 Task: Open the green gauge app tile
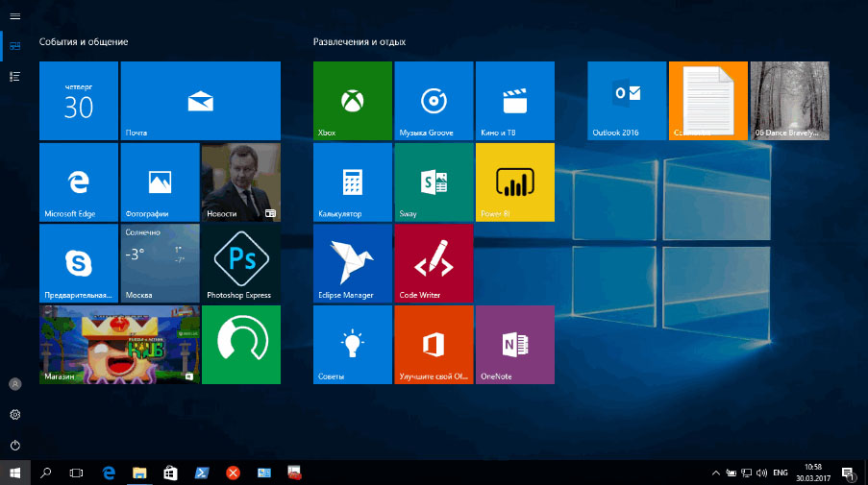click(241, 345)
